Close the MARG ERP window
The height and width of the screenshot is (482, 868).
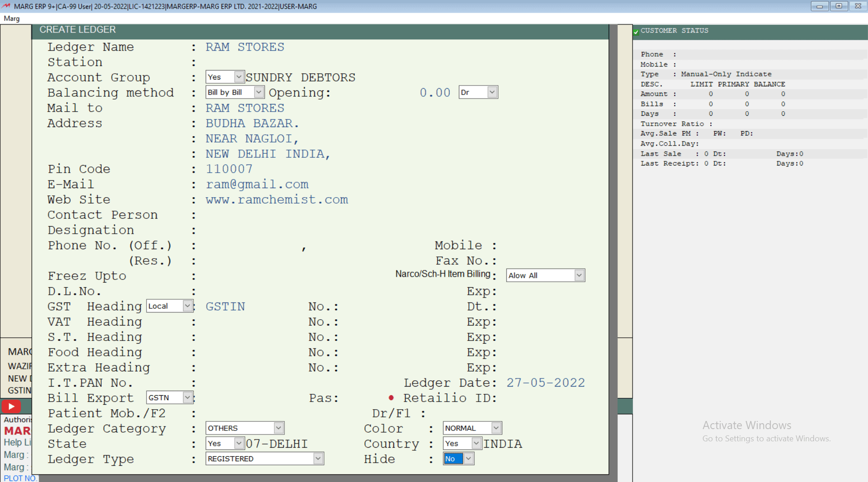(858, 6)
